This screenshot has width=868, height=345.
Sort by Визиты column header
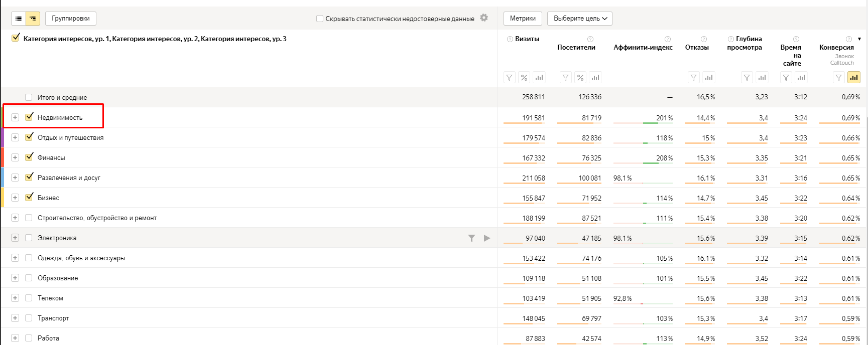point(527,39)
